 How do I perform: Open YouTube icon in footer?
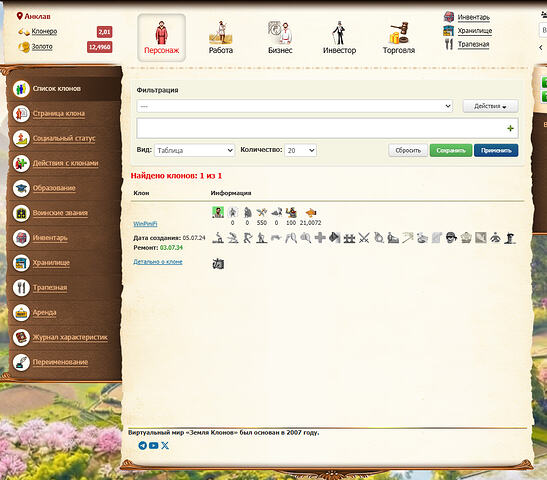153,445
